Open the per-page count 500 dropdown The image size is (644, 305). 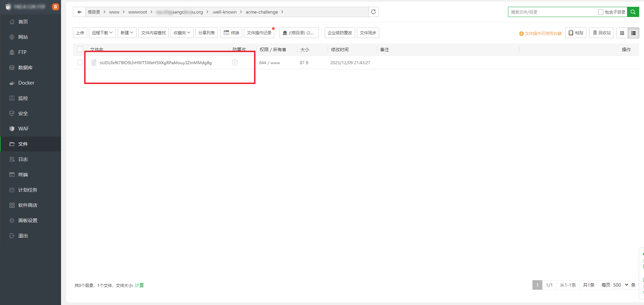point(621,285)
